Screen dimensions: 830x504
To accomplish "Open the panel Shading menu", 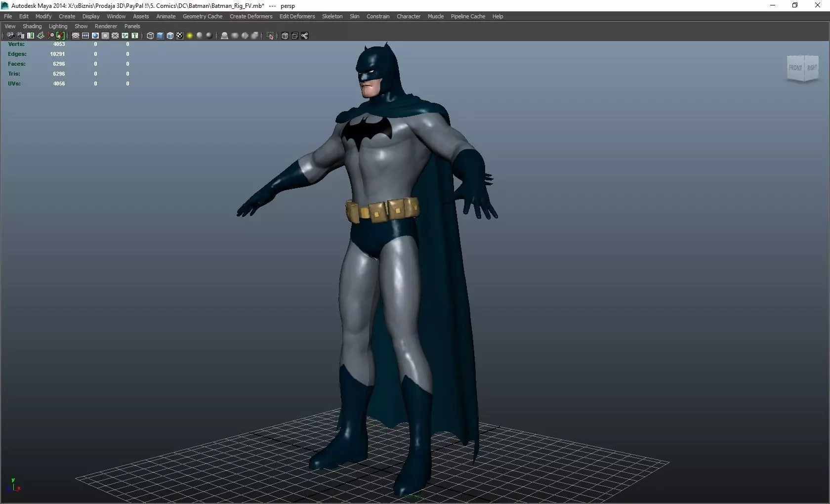I will 32,26.
